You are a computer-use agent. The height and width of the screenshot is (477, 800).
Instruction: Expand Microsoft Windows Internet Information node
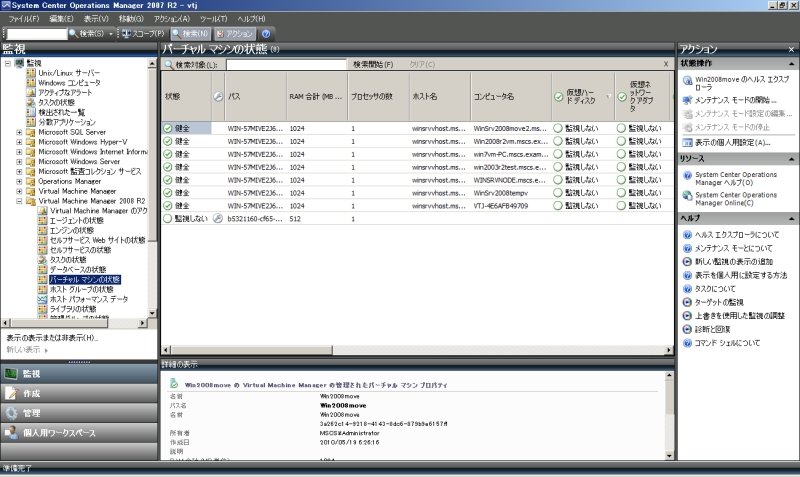(19, 152)
